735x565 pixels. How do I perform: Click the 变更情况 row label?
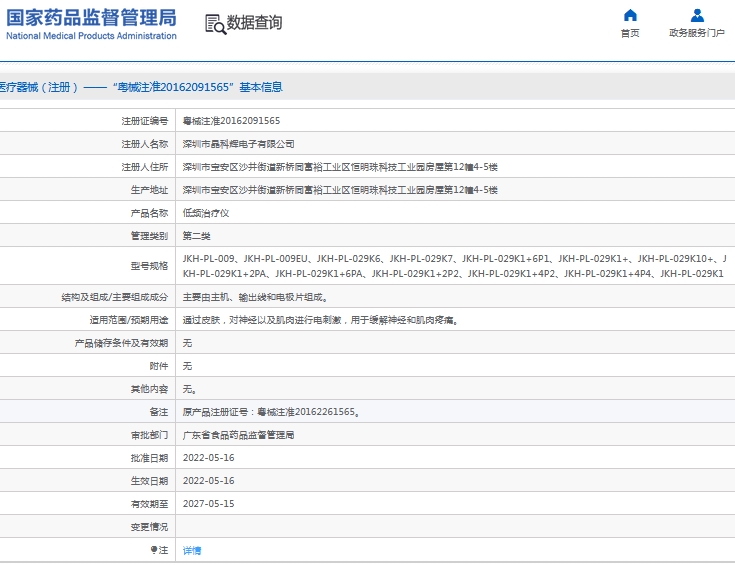[x=149, y=527]
